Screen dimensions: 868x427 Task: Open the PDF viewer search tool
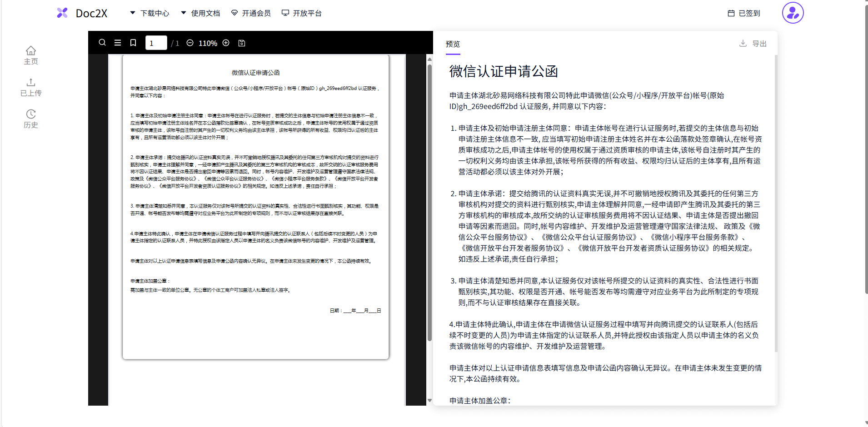(102, 43)
